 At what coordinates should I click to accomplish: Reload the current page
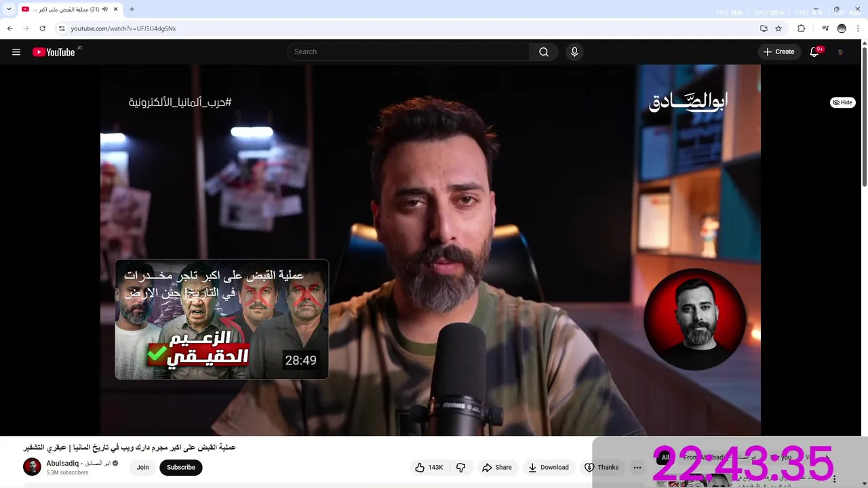(x=42, y=28)
